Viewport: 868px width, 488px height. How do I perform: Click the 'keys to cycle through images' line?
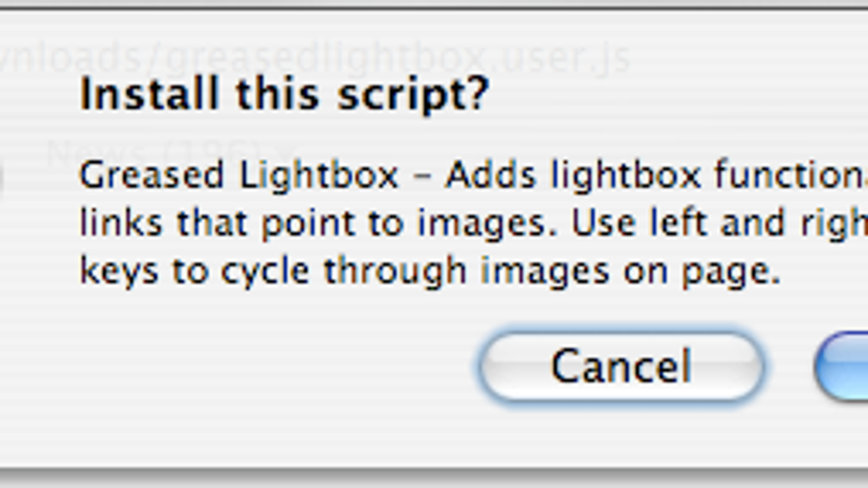[x=344, y=272]
